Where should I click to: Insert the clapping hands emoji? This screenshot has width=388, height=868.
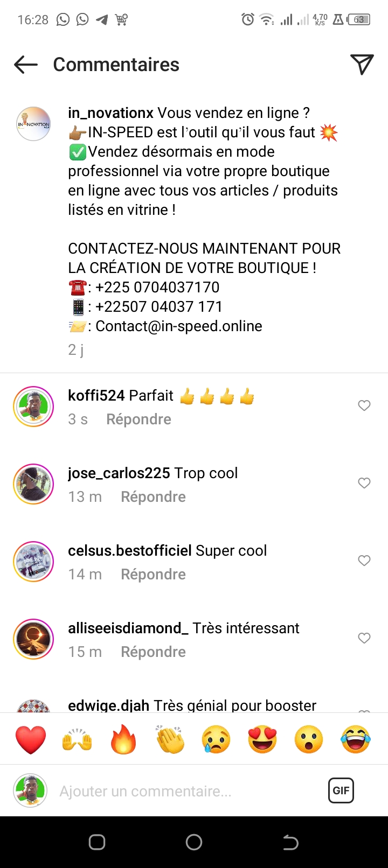(170, 739)
